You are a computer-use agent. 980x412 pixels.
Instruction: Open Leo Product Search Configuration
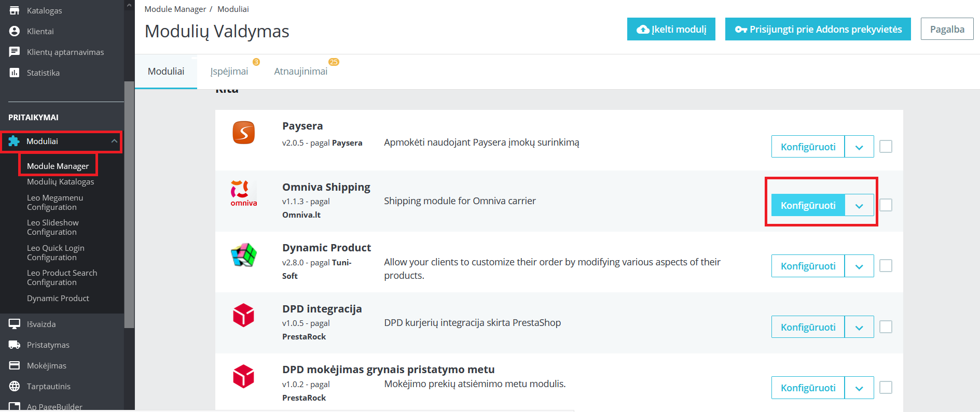[x=62, y=278]
